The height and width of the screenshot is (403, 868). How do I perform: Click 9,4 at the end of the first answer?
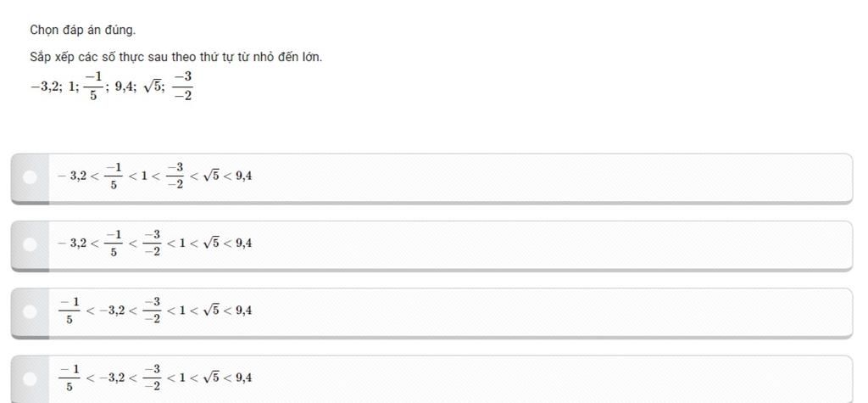point(244,176)
